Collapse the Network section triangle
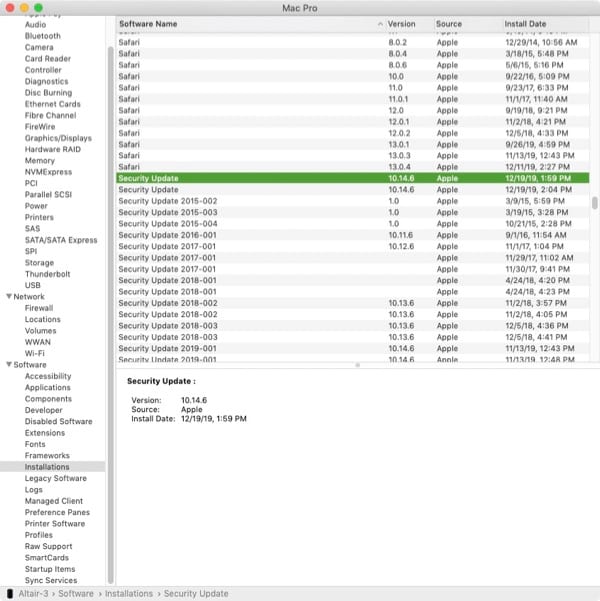This screenshot has height=601, width=600. click(9, 296)
